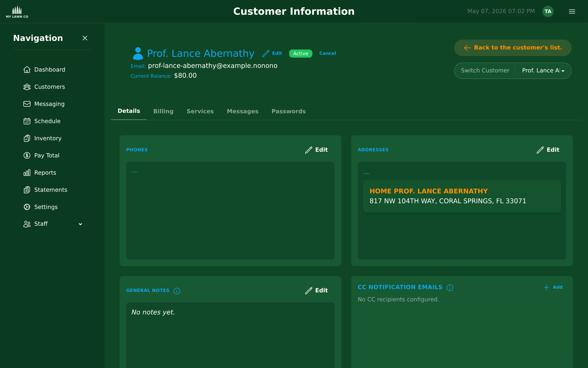Click the Customers group icon

click(x=27, y=87)
